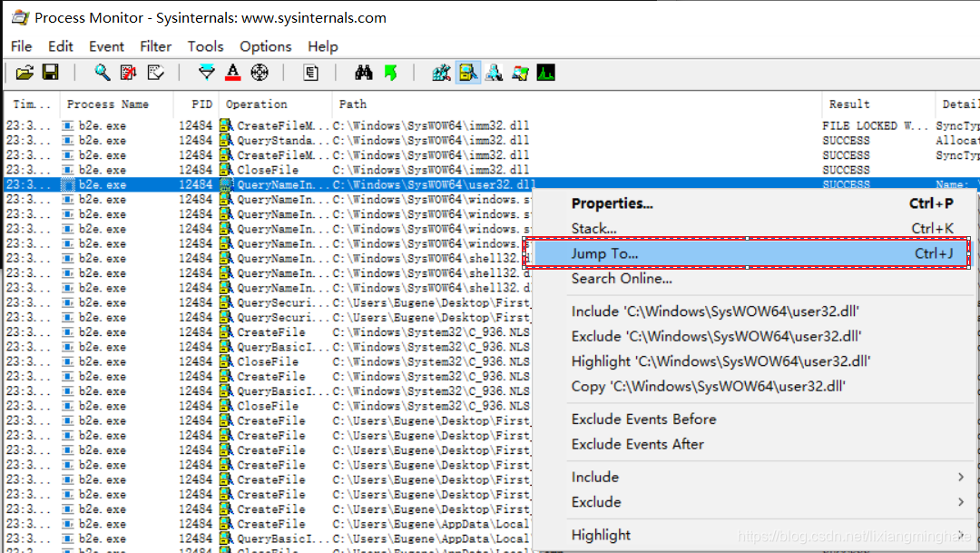Open the File menu
The height and width of the screenshot is (553, 980).
[x=21, y=46]
